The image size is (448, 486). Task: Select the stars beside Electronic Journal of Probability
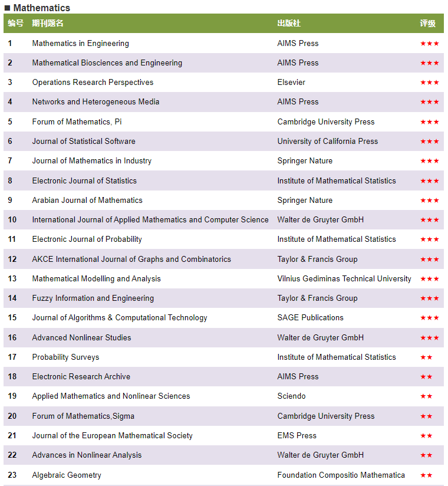pyautogui.click(x=429, y=239)
